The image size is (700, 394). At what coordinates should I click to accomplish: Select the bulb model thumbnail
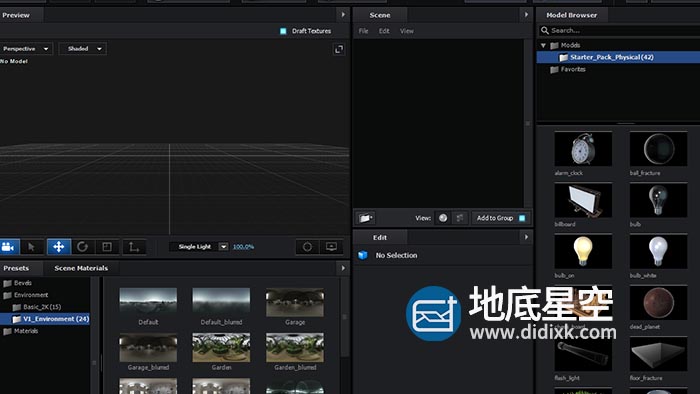click(658, 200)
